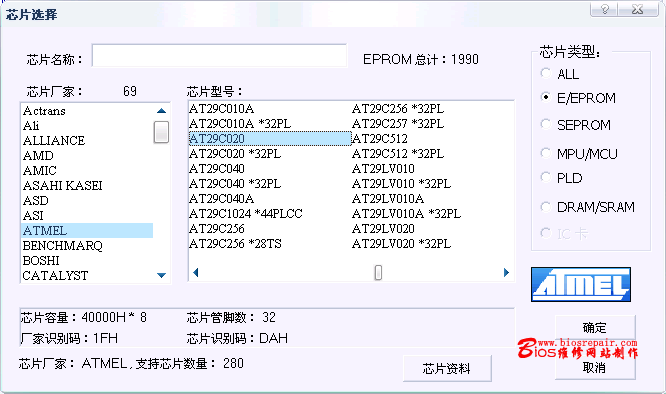Click the chip model horizontal scrollbar thumb

tap(378, 272)
